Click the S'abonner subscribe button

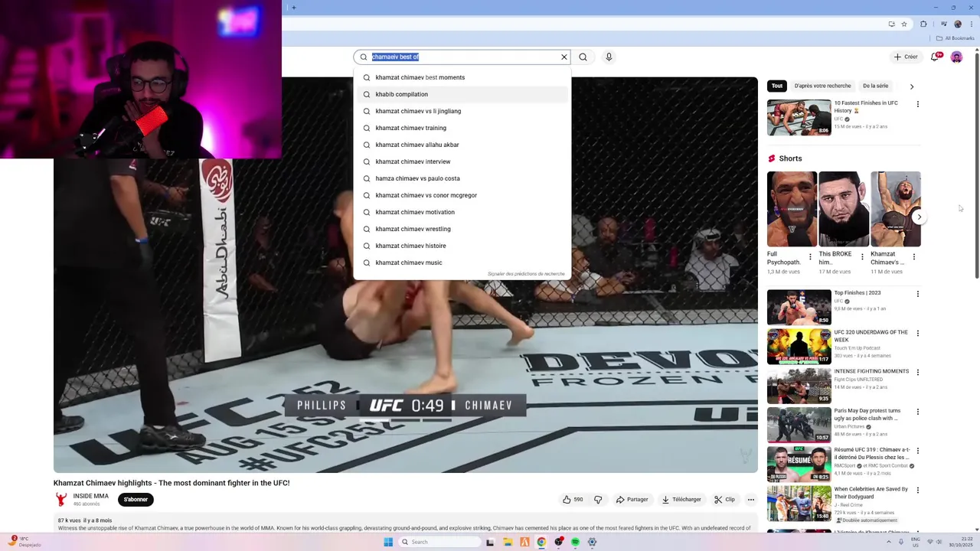click(x=136, y=500)
